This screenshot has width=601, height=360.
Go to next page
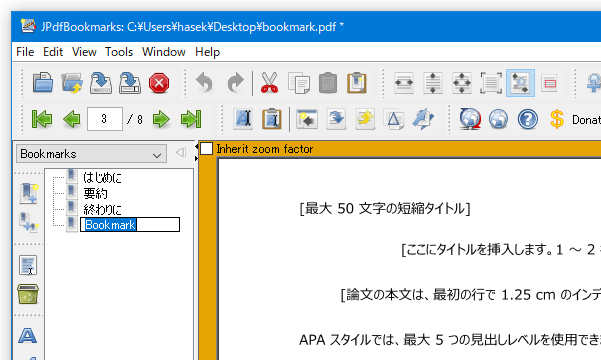(161, 119)
